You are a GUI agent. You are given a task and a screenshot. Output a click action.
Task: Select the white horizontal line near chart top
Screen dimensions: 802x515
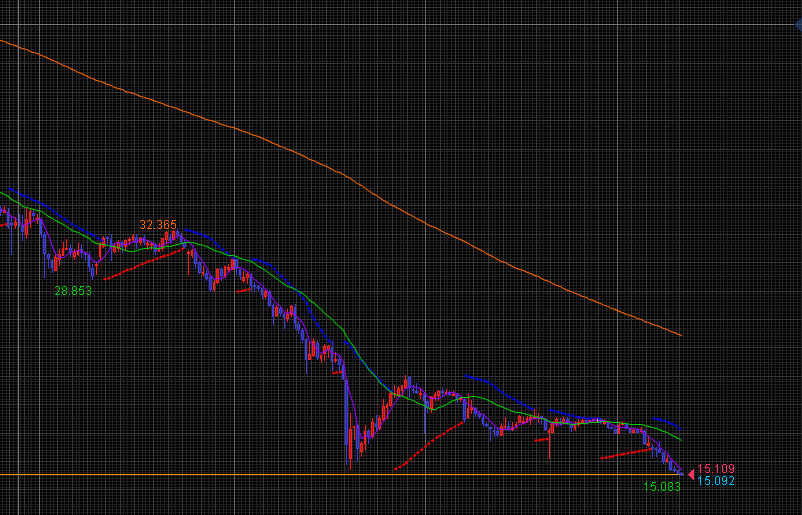pyautogui.click(x=400, y=25)
